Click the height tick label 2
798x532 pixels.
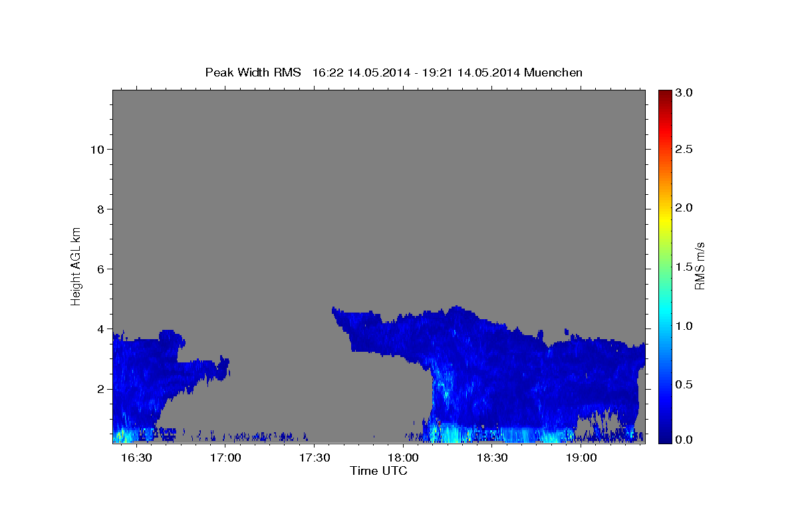(100, 388)
